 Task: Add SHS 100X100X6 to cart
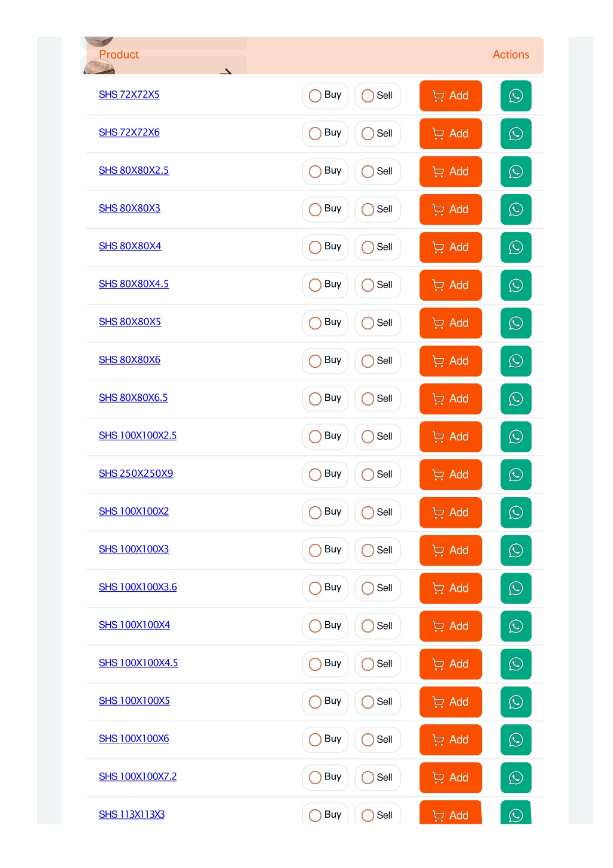pyautogui.click(x=450, y=740)
